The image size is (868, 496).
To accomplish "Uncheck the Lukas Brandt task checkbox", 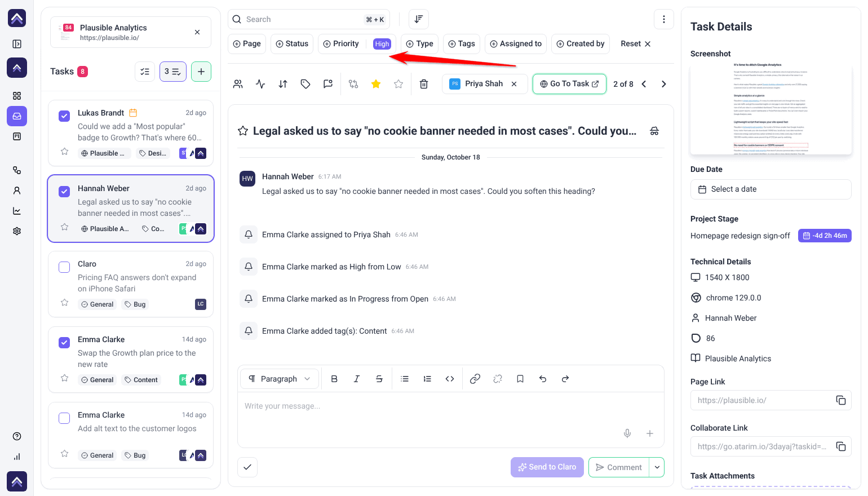I will [64, 116].
